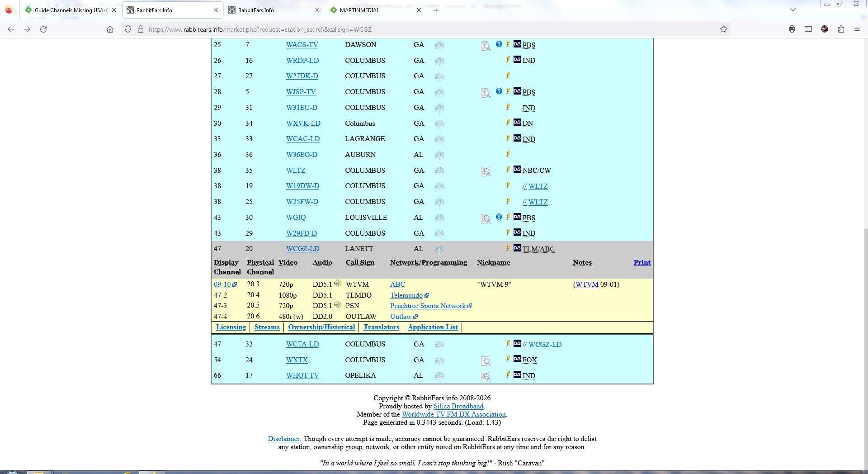Image resolution: width=868 pixels, height=474 pixels.
Task: Go back to the previous page
Action: pyautogui.click(x=11, y=29)
